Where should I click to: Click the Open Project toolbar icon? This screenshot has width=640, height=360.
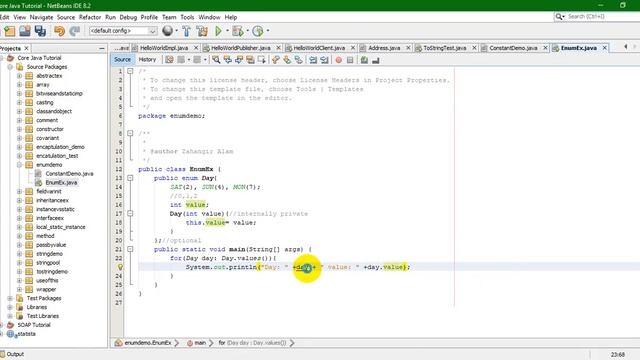24,31
